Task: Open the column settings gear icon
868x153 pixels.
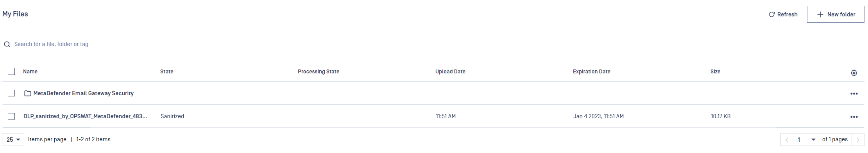Action: point(854,73)
